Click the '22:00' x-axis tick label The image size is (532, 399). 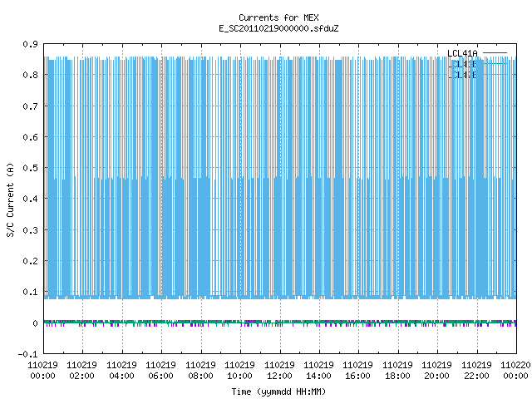pyautogui.click(x=476, y=376)
